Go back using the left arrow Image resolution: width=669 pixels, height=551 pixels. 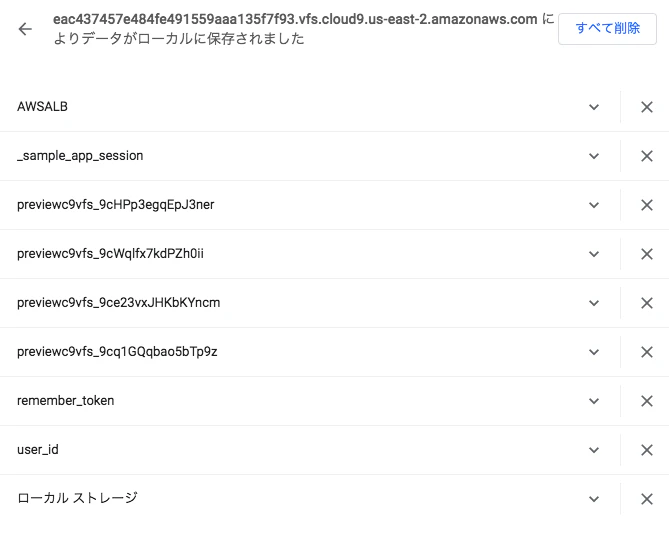25,29
